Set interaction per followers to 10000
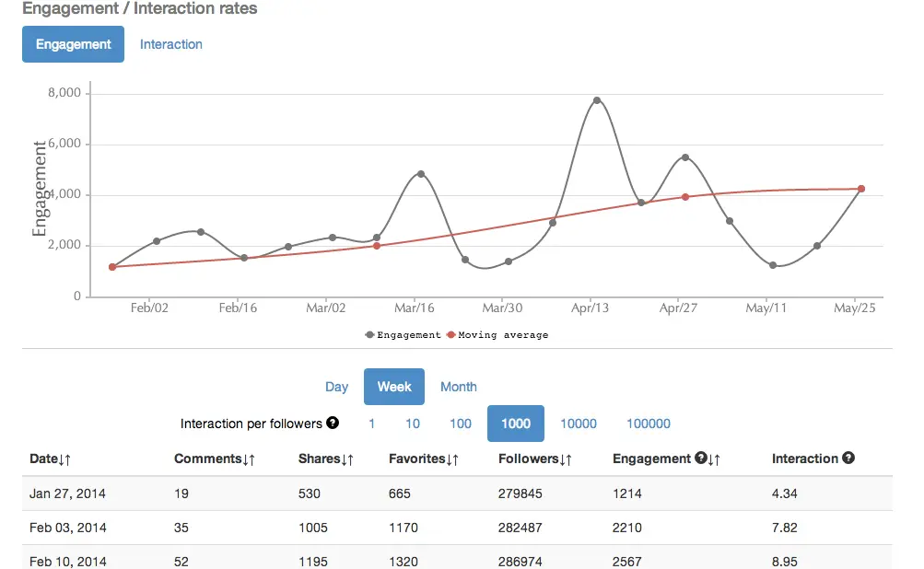Image resolution: width=924 pixels, height=569 pixels. [579, 424]
